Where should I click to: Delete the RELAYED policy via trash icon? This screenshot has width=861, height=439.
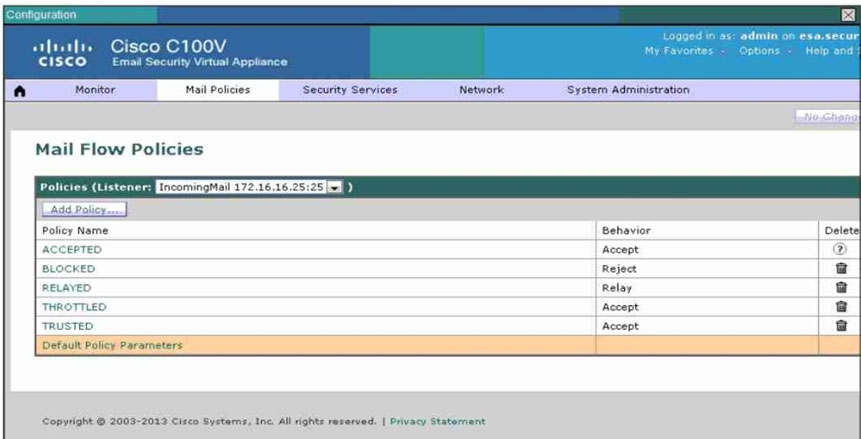pos(841,287)
